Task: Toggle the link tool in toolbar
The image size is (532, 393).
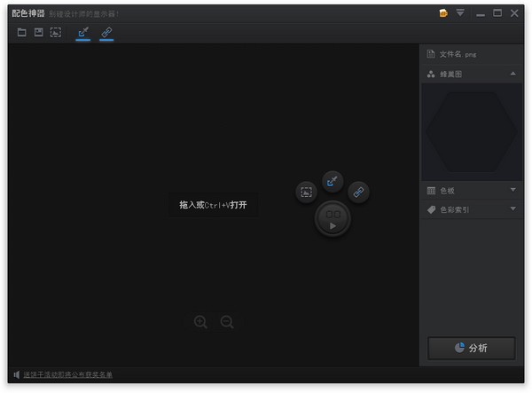Action: point(106,33)
